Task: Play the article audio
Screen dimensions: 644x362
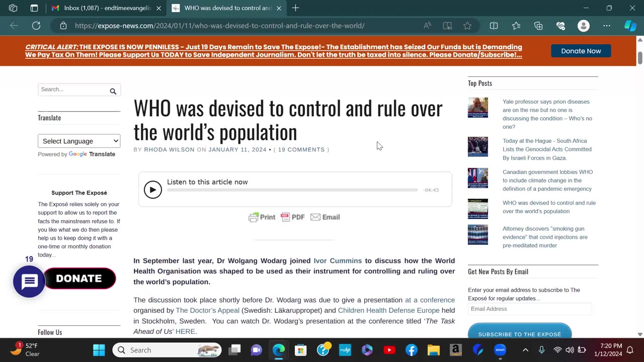Action: 153,190
